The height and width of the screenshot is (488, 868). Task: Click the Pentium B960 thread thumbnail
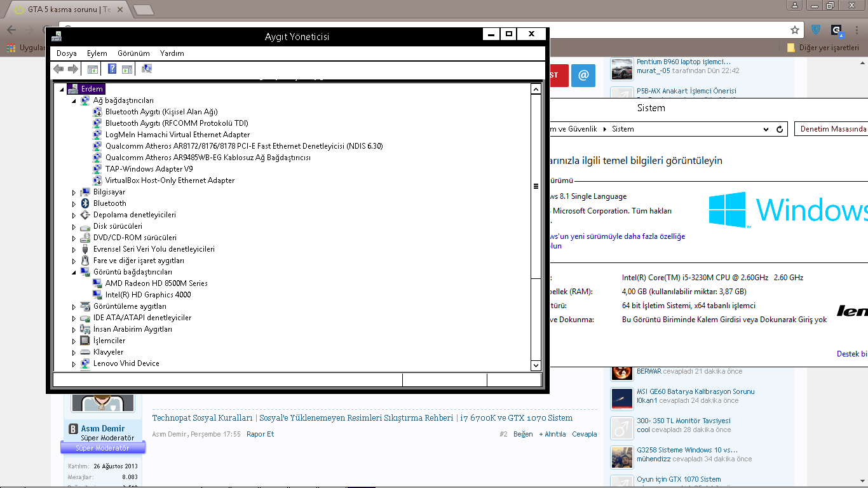click(x=622, y=69)
